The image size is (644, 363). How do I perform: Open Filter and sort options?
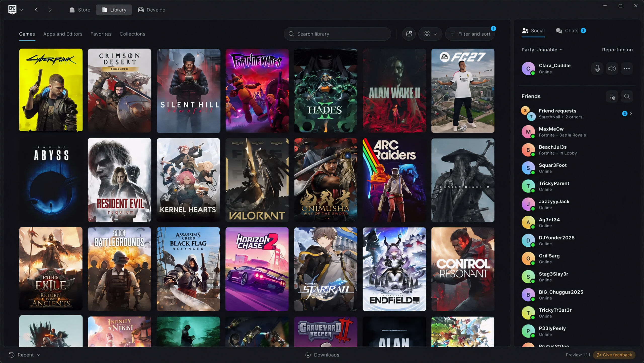tap(470, 34)
